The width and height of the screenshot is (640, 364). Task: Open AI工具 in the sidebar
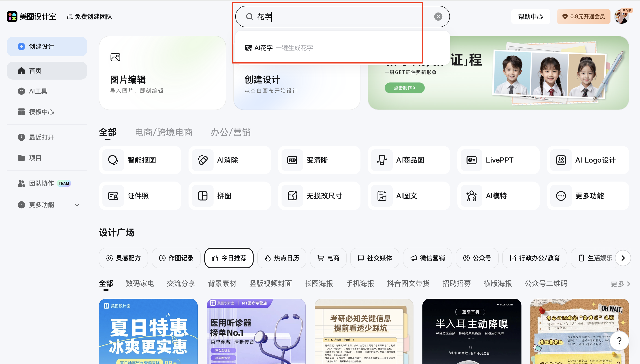click(47, 91)
